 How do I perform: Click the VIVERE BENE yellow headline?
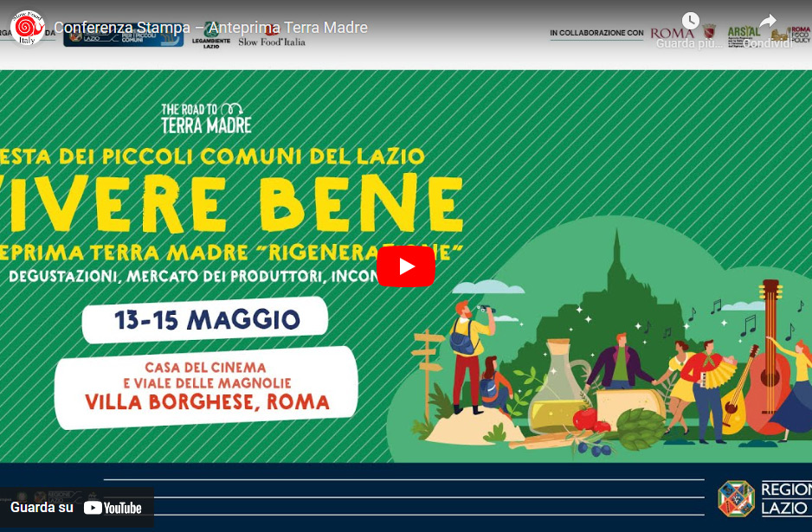point(231,203)
